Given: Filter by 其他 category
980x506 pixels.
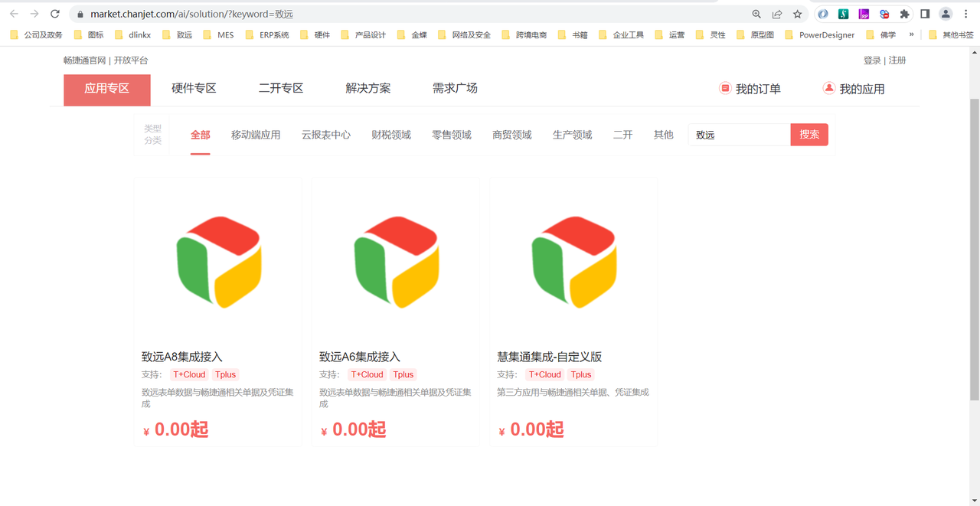Looking at the screenshot, I should pos(664,135).
